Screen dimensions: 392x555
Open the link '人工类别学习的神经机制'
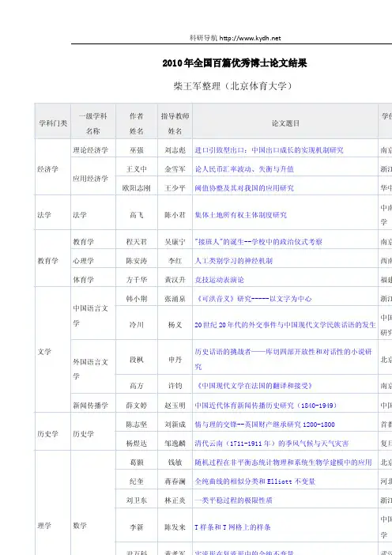coord(233,261)
